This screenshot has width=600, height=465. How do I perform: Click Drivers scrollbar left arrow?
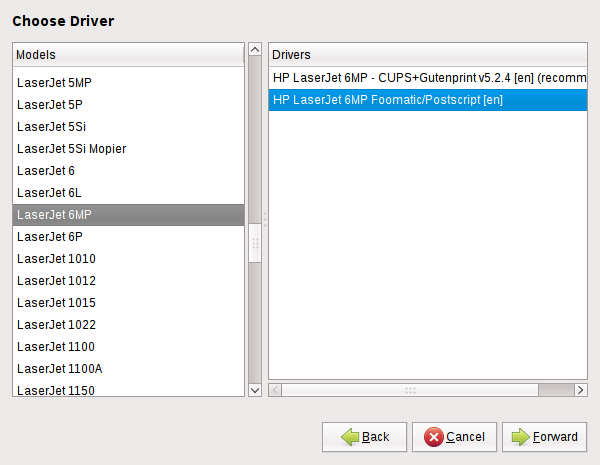point(275,390)
